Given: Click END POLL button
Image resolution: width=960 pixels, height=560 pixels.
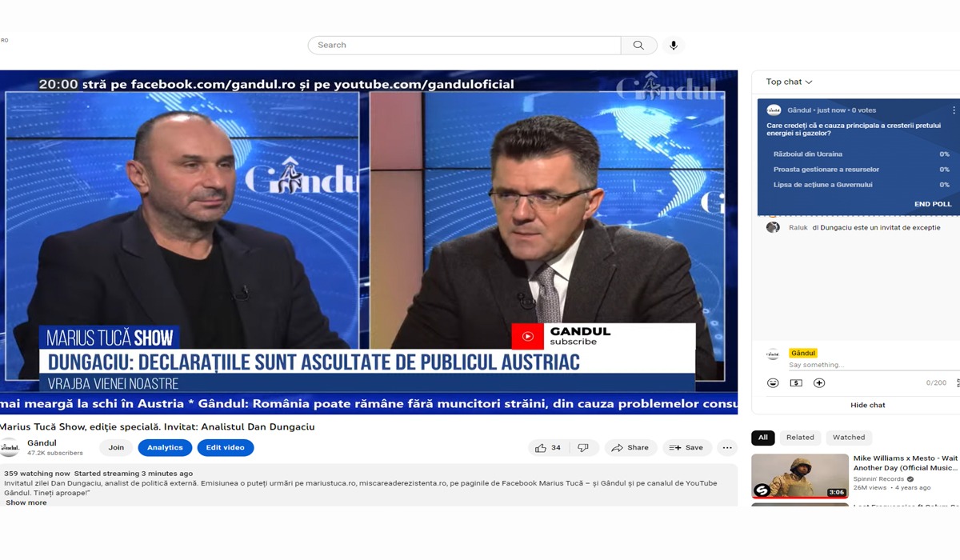Looking at the screenshot, I should click(x=933, y=204).
